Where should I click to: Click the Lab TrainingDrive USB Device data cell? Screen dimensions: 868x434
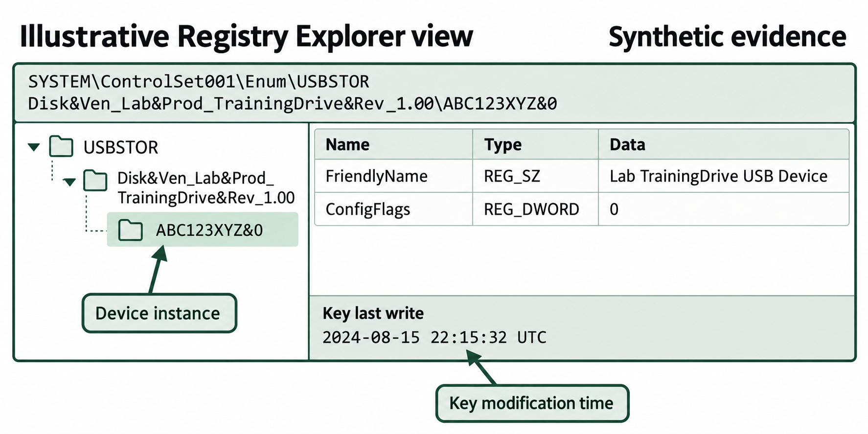coord(724,176)
